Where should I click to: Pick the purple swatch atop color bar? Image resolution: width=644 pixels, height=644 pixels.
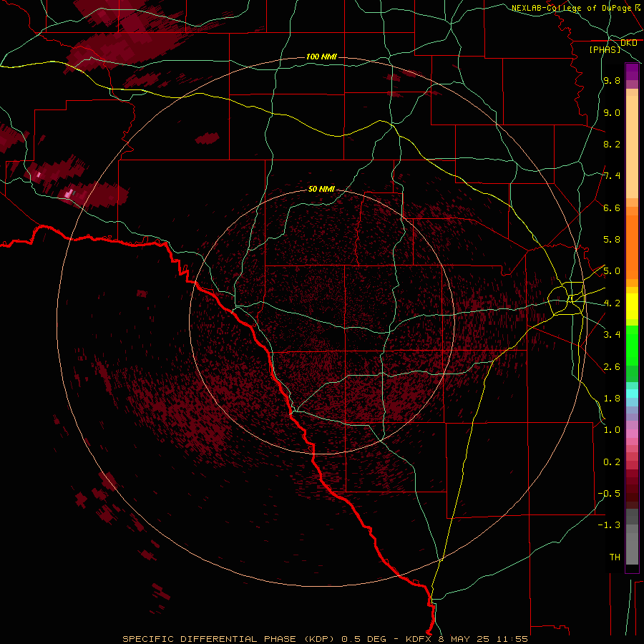tap(632, 72)
